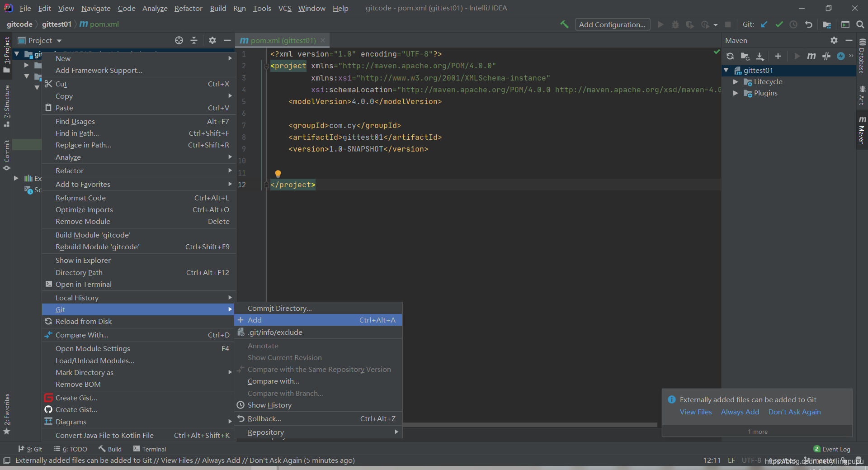868x470 pixels.
Task: Hide the Maven panel with minus icon
Action: 849,40
